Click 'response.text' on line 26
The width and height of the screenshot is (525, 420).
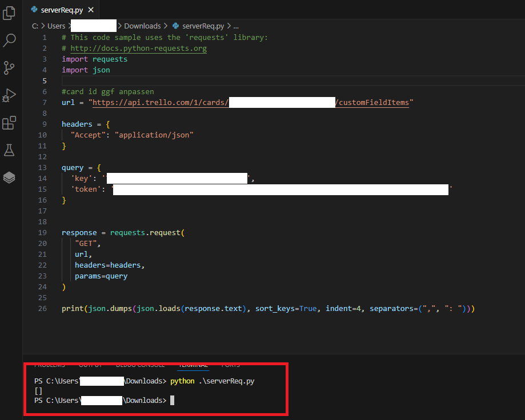[x=213, y=308]
